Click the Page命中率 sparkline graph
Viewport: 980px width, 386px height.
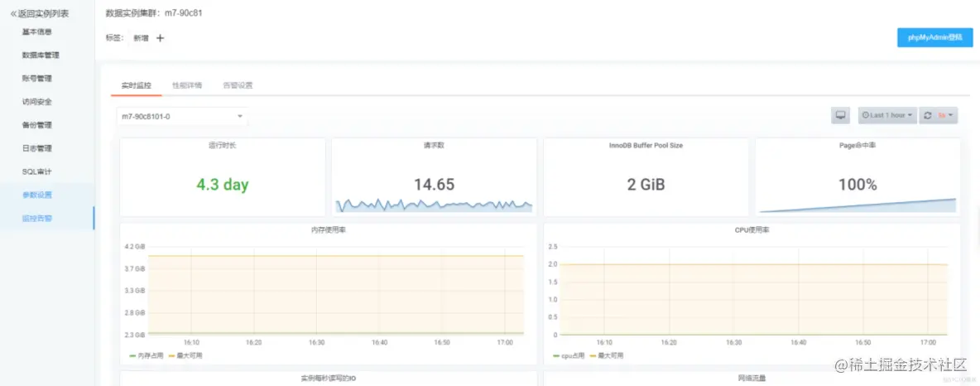(857, 205)
